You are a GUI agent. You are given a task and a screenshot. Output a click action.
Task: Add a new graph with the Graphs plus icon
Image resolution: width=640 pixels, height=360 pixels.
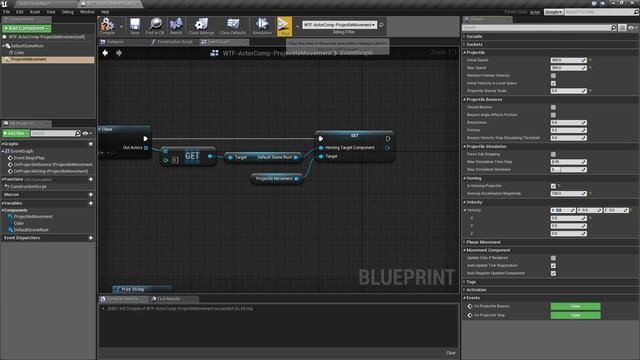pyautogui.click(x=91, y=144)
